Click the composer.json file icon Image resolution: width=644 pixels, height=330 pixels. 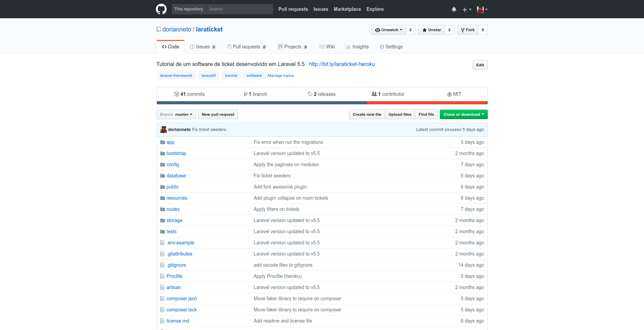[162, 299]
